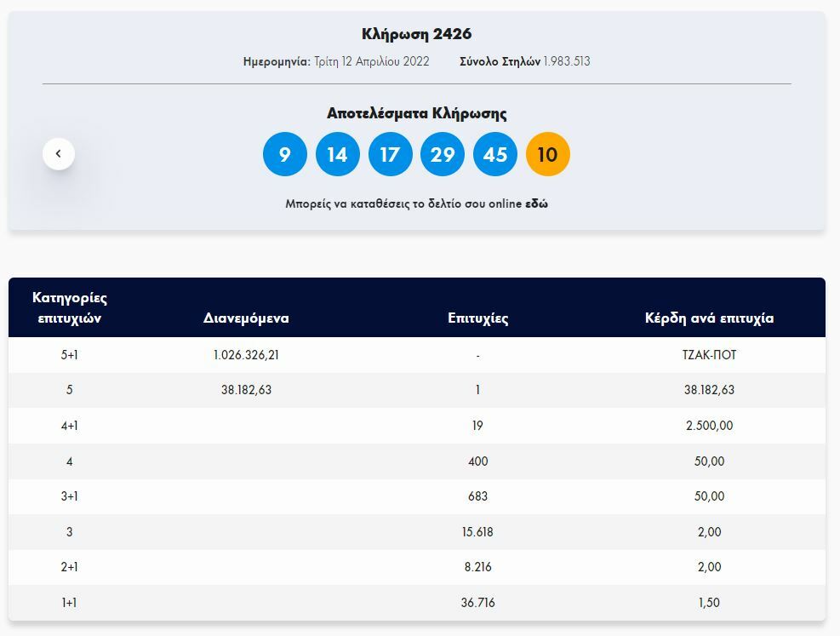Click the jackpot amount 1.026.326,21

[x=246, y=355]
